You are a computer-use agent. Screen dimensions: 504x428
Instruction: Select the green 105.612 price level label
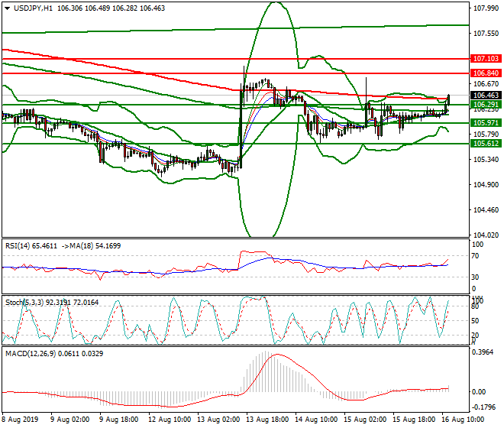[486, 144]
